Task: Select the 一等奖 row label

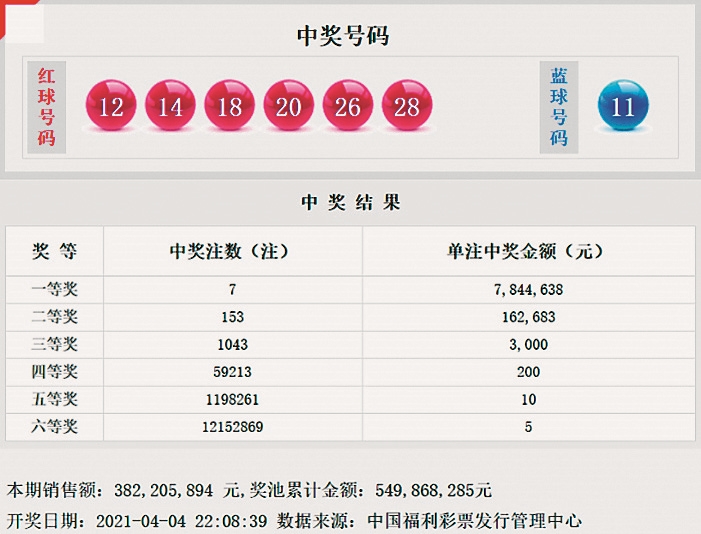Action: (x=55, y=289)
